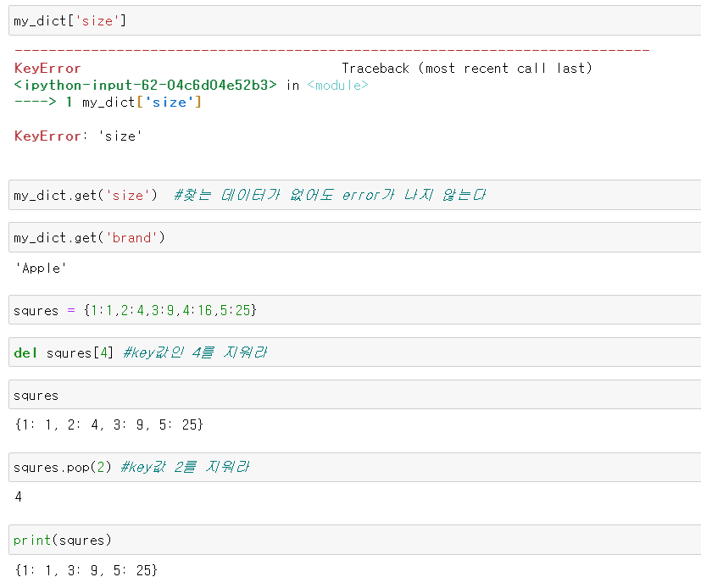Viewport: 701px width, 588px height.
Task: Click the cell my_dict.get('size') with comment
Action: click(355, 195)
